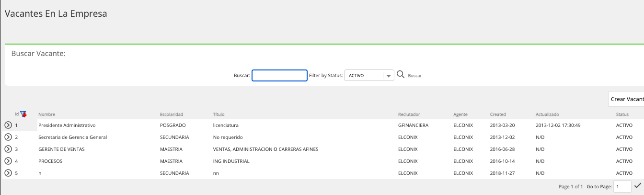This screenshot has height=195, width=644.
Task: Focus the Buscar text input
Action: coord(279,76)
